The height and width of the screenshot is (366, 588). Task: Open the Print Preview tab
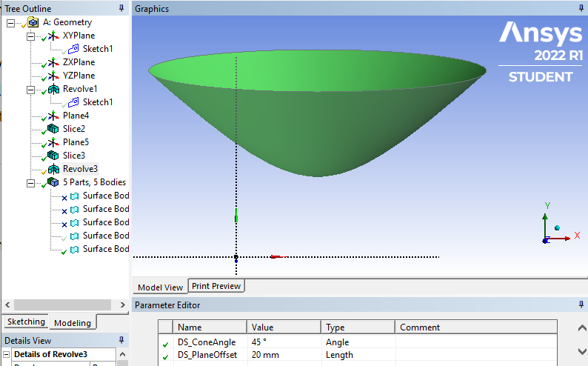tap(216, 286)
